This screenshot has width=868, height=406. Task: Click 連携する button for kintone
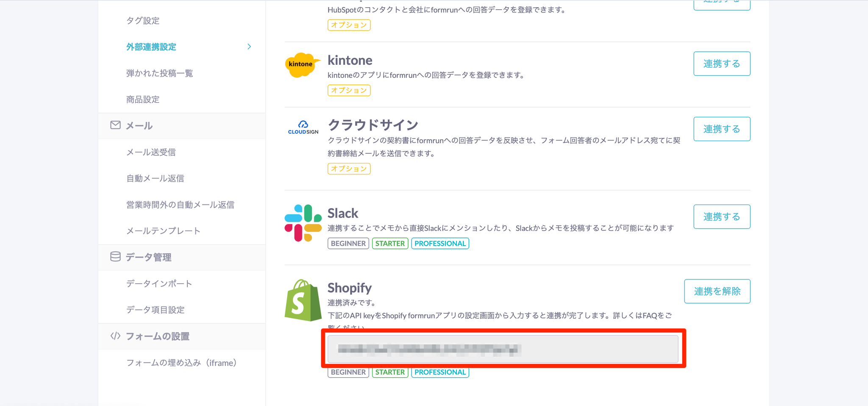[722, 64]
